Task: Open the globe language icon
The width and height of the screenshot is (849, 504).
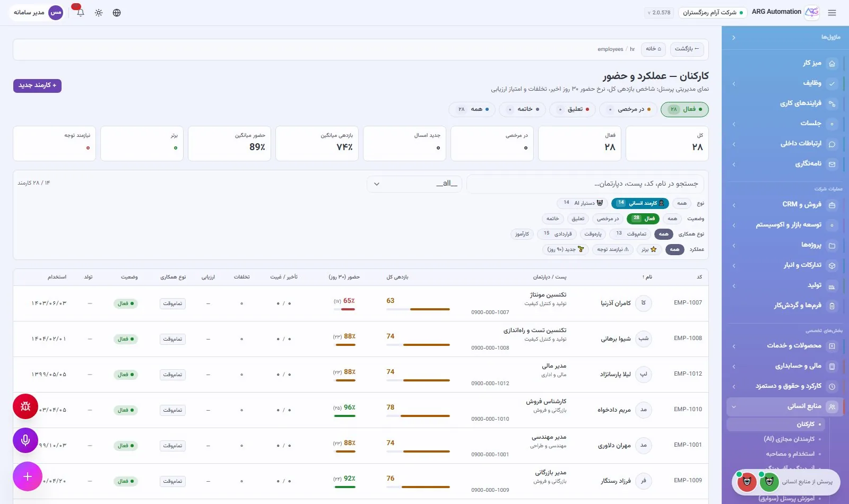Action: (117, 13)
